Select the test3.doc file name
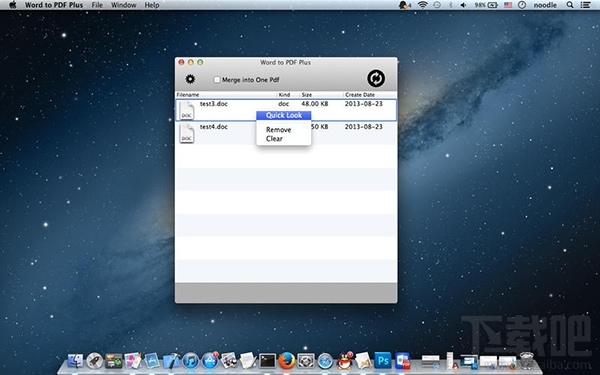The width and height of the screenshot is (600, 375). tap(214, 104)
